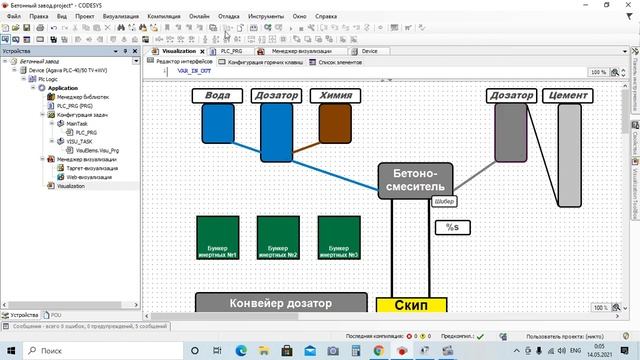Select the Бетоно-смеситель element on canvas
Viewport: 640px width, 360px height.
(415, 181)
